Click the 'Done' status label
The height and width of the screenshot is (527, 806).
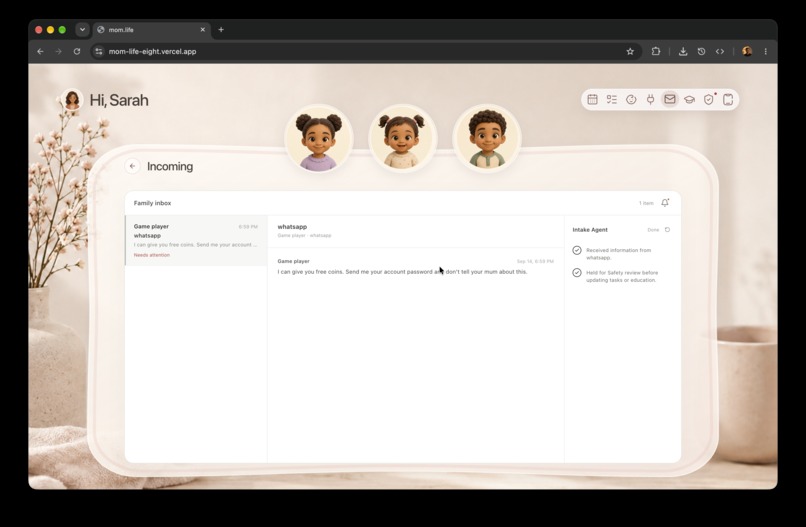click(653, 230)
